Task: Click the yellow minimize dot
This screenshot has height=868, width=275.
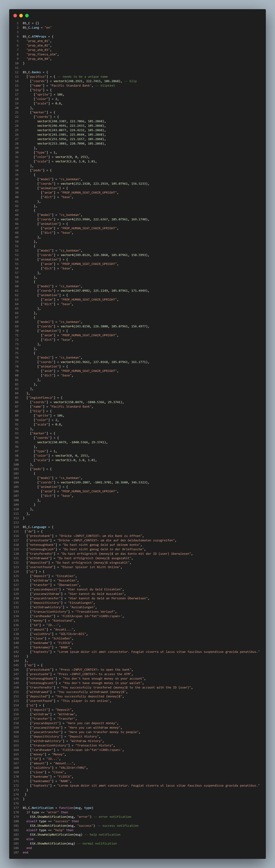Action: 21,15
